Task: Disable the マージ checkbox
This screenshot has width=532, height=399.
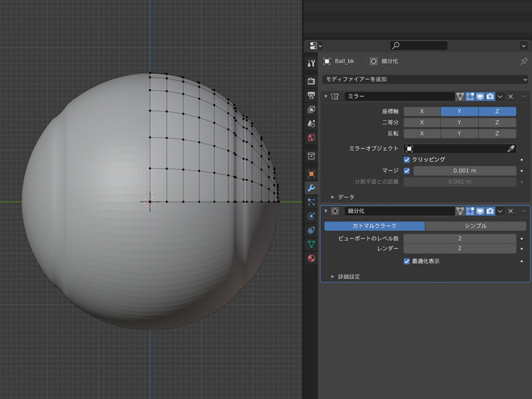Action: [x=407, y=171]
